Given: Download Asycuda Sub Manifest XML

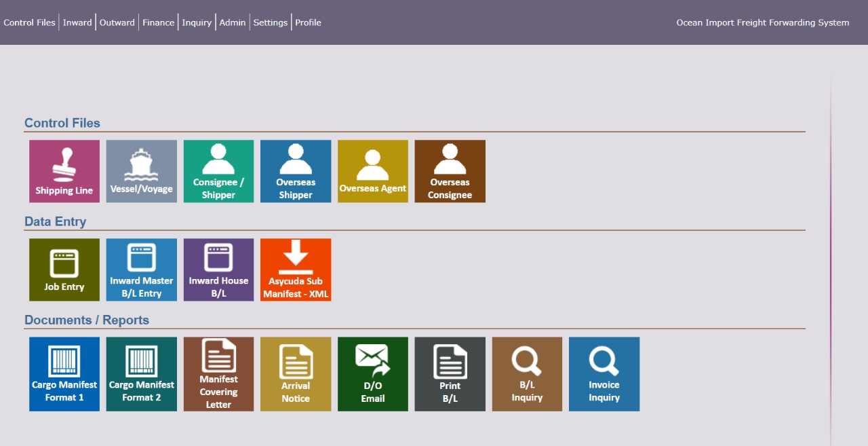Looking at the screenshot, I should point(296,270).
